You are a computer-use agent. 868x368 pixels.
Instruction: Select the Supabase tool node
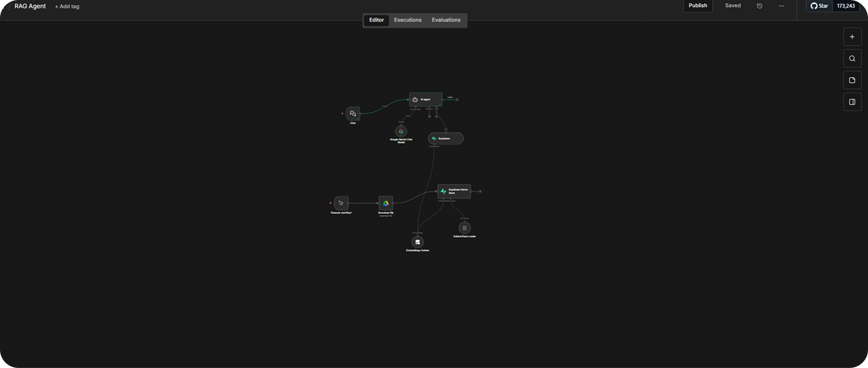(x=445, y=138)
